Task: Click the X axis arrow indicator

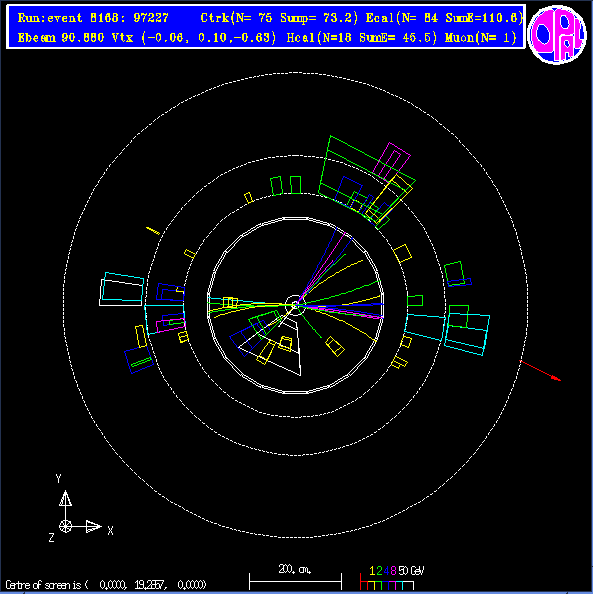Action: [93, 527]
